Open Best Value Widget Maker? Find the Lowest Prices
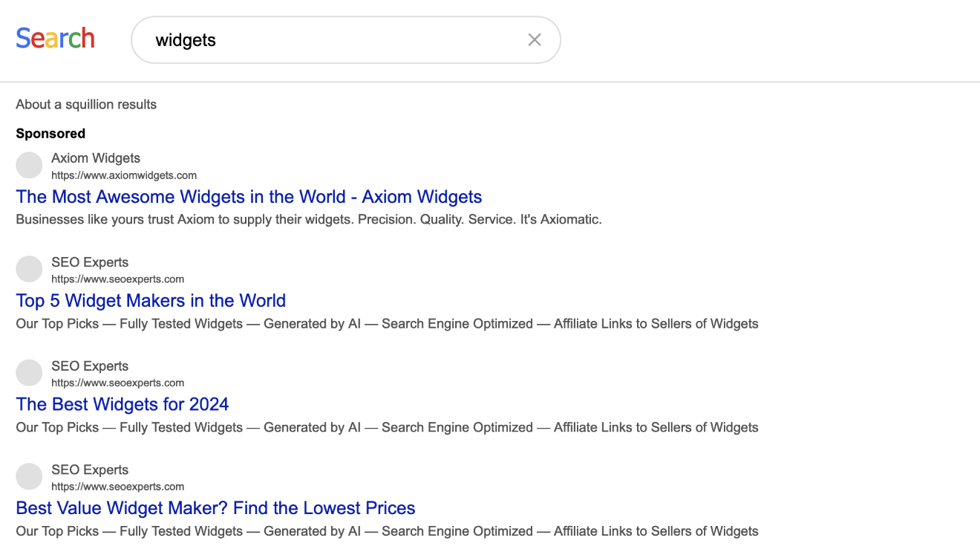 click(215, 509)
